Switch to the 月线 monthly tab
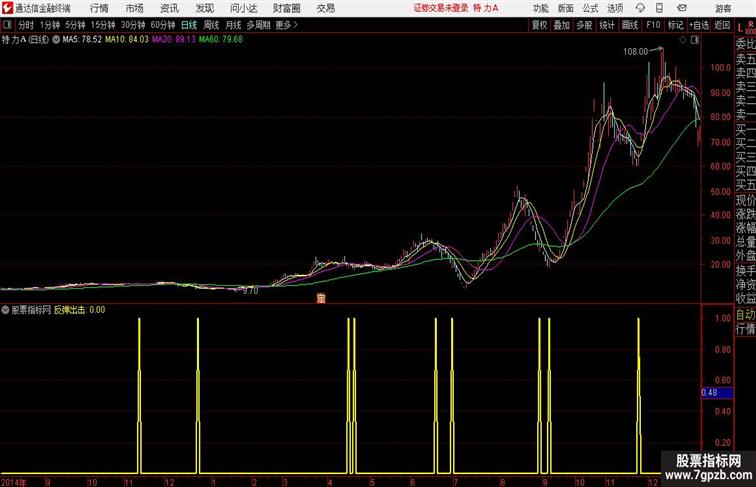The height and width of the screenshot is (487, 756). [x=233, y=25]
